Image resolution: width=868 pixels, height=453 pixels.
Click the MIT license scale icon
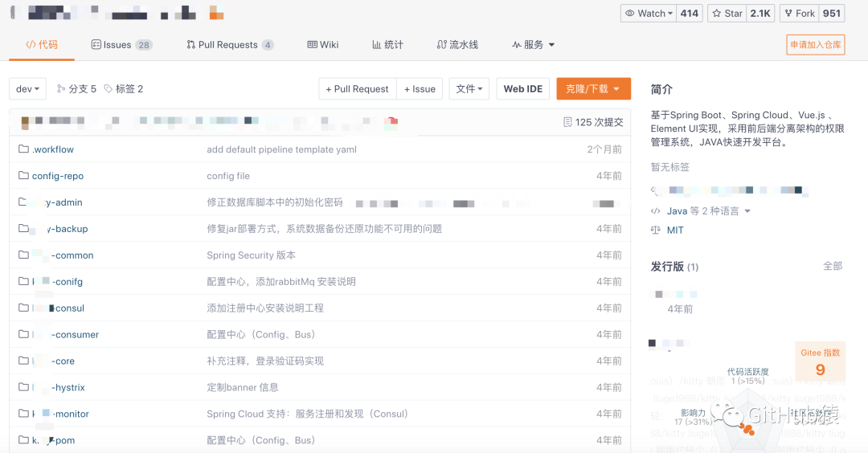point(656,230)
